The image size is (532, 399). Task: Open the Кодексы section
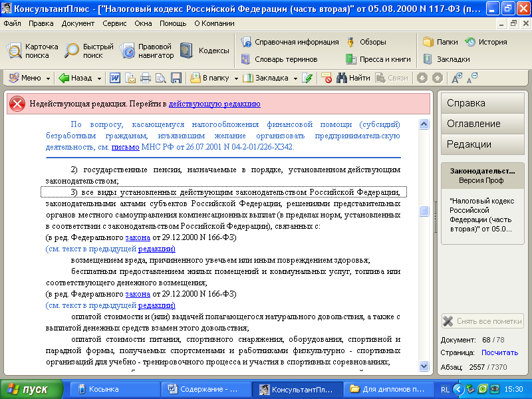coord(205,51)
